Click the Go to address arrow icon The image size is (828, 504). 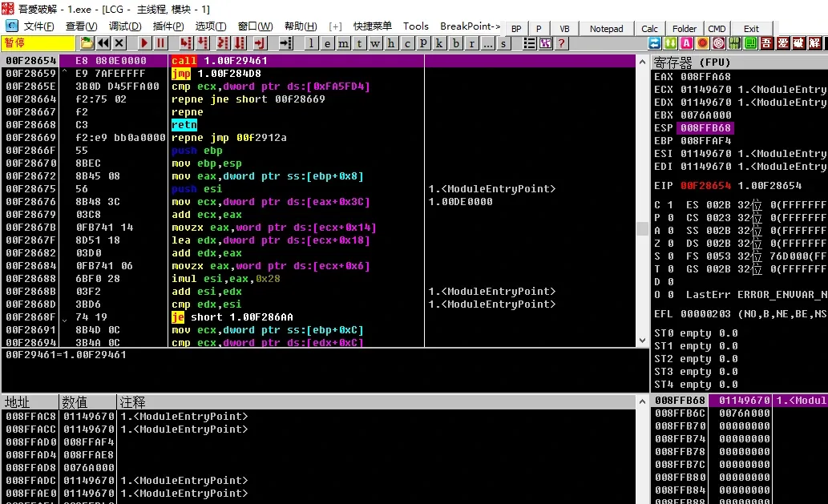pos(285,43)
